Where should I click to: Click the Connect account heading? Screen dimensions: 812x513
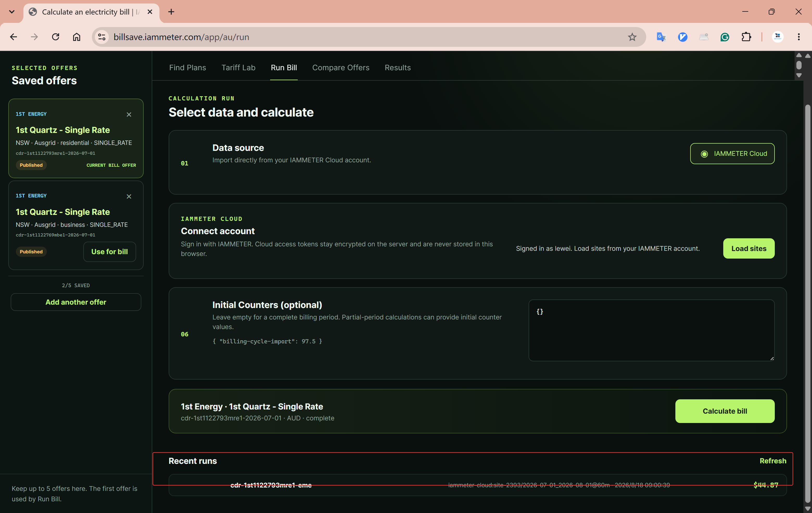[x=218, y=231]
